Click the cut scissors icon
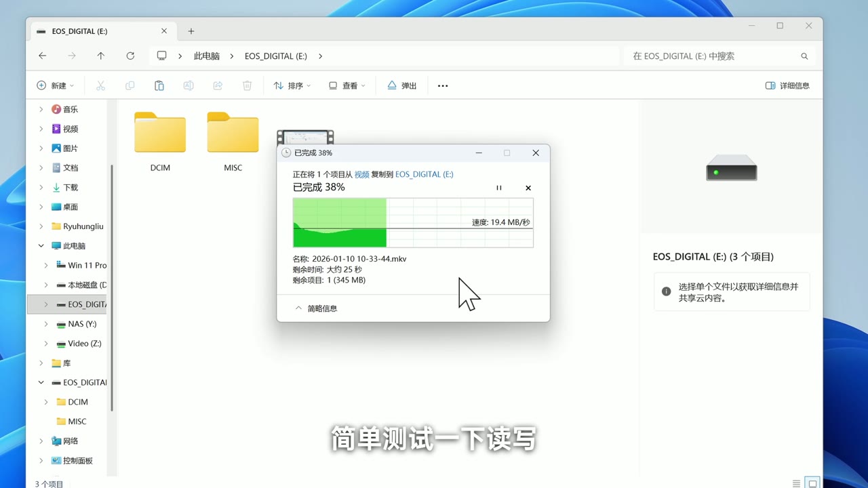The height and width of the screenshot is (488, 868). pos(100,85)
